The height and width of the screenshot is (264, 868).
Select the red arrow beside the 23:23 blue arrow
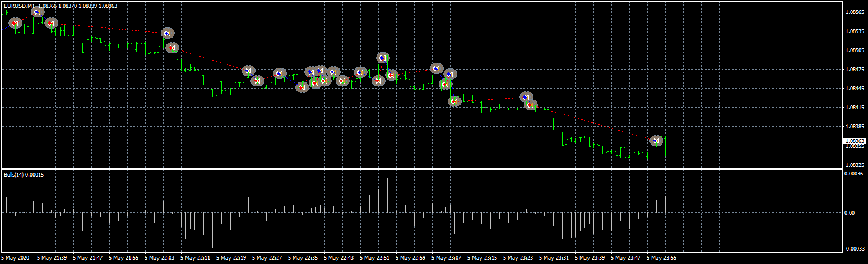pyautogui.click(x=531, y=105)
